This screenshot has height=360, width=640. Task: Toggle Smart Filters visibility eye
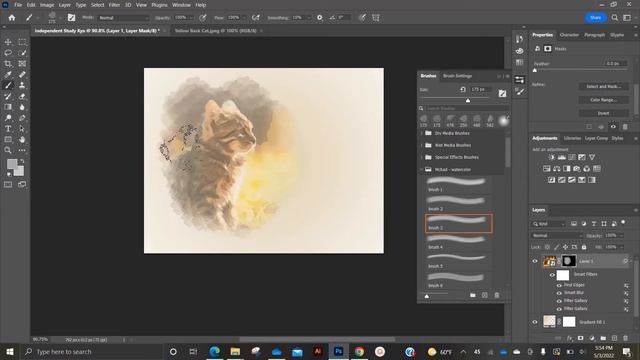552,275
